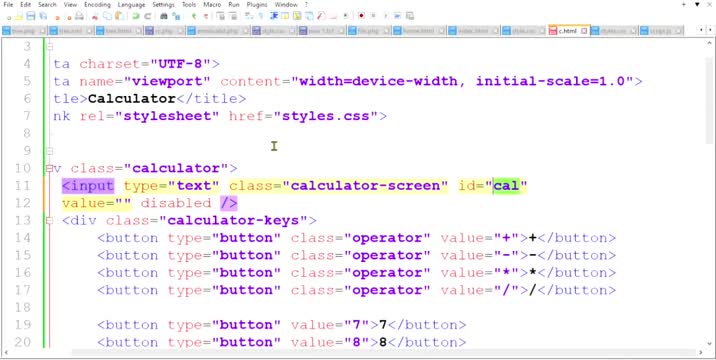Viewport: 716px width, 360px height.
Task: Collapse the calculator-keys div on line 13
Action: tap(49, 221)
